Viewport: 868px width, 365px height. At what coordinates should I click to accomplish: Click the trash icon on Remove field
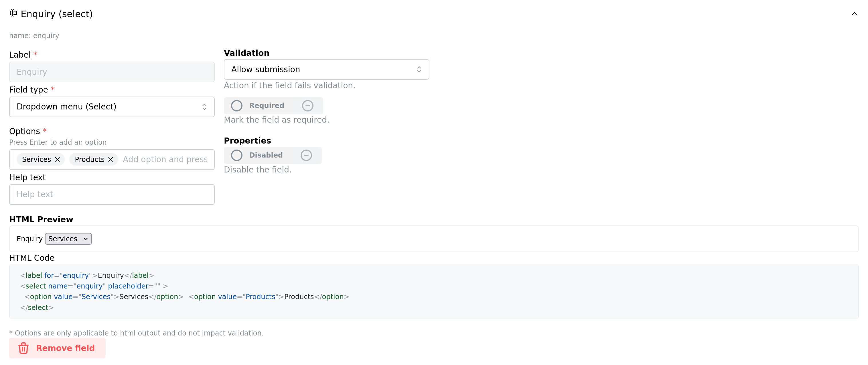coord(23,348)
